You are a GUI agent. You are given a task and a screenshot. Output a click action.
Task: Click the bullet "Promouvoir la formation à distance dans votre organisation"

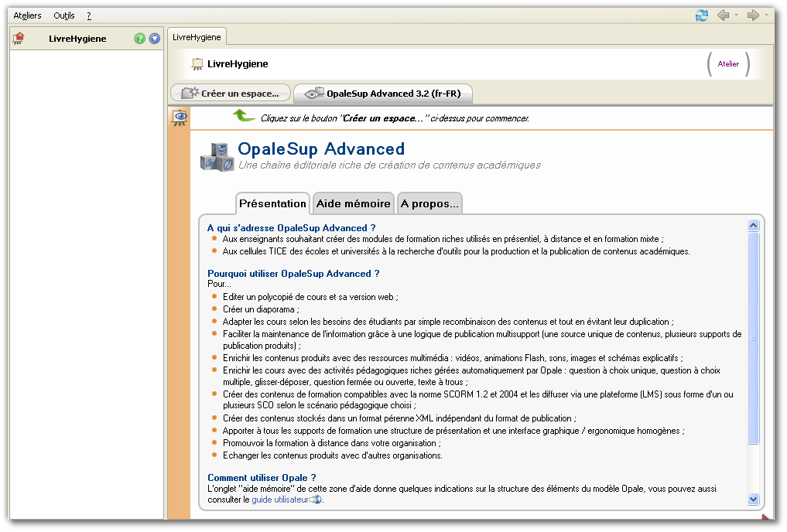pyautogui.click(x=332, y=443)
